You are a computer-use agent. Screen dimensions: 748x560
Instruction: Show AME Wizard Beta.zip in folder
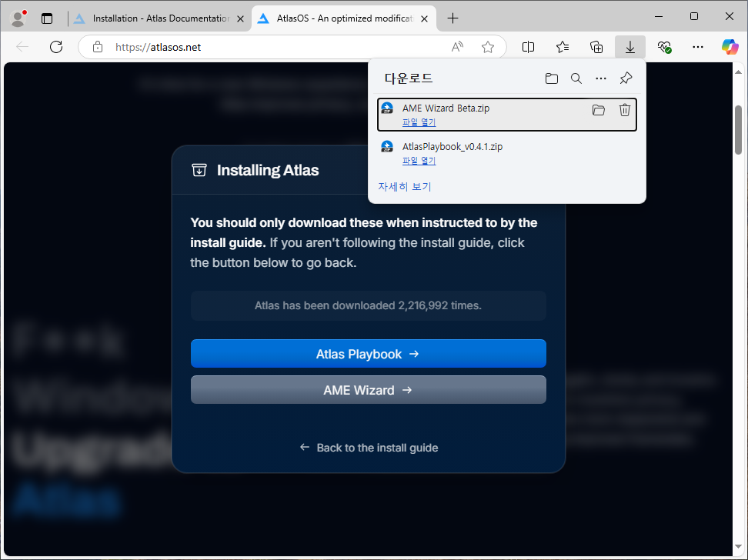598,110
